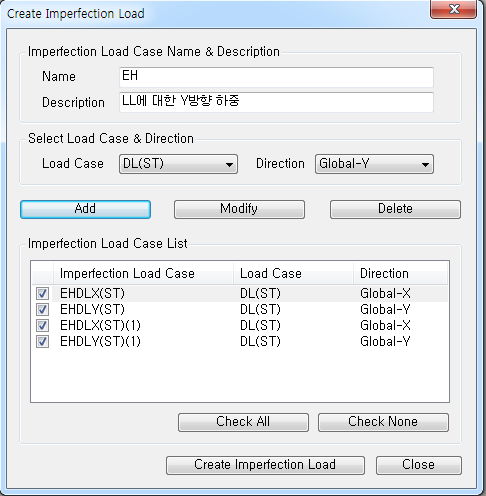The image size is (486, 496).
Task: Click the Check All button
Action: [x=243, y=422]
